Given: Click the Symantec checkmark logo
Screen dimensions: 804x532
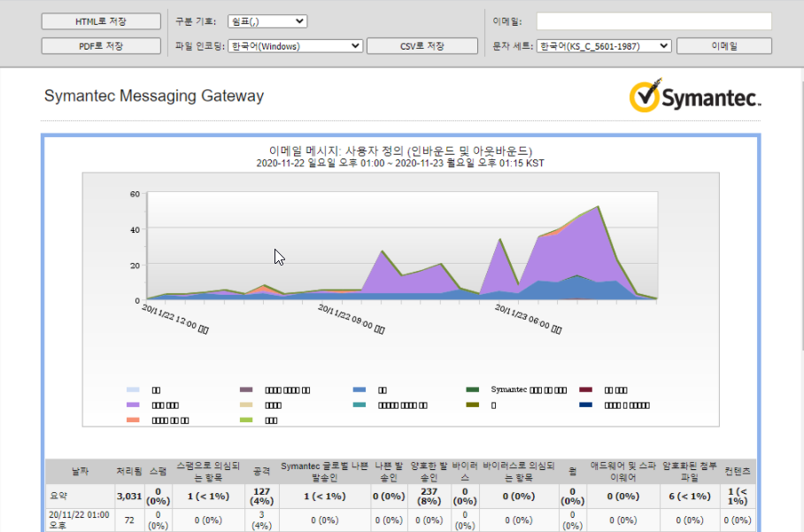Looking at the screenshot, I should tap(695, 96).
